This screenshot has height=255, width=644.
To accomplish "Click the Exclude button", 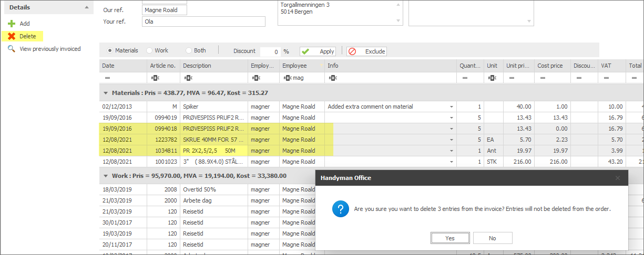I will tap(367, 51).
